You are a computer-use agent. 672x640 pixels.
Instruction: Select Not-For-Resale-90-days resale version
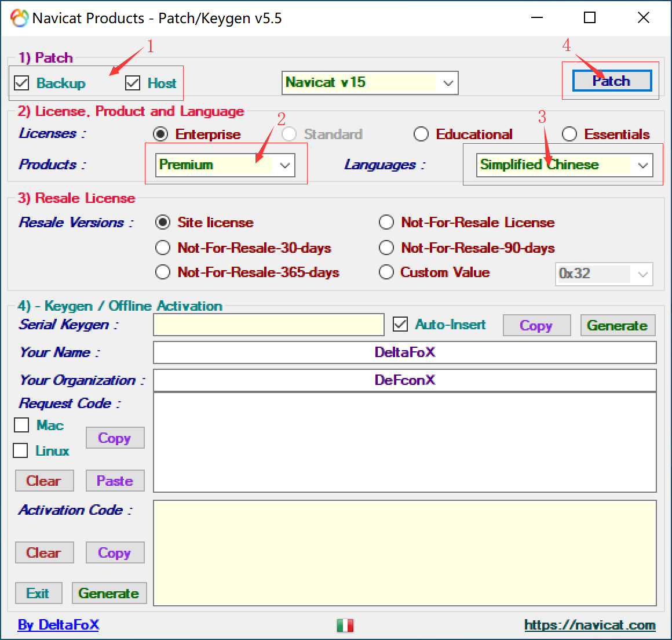(x=386, y=248)
